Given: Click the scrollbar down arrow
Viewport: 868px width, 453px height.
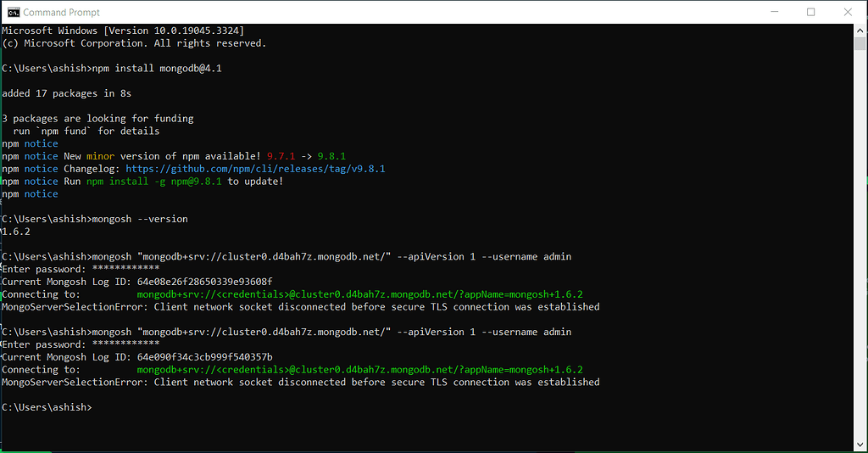Looking at the screenshot, I should [x=860, y=445].
